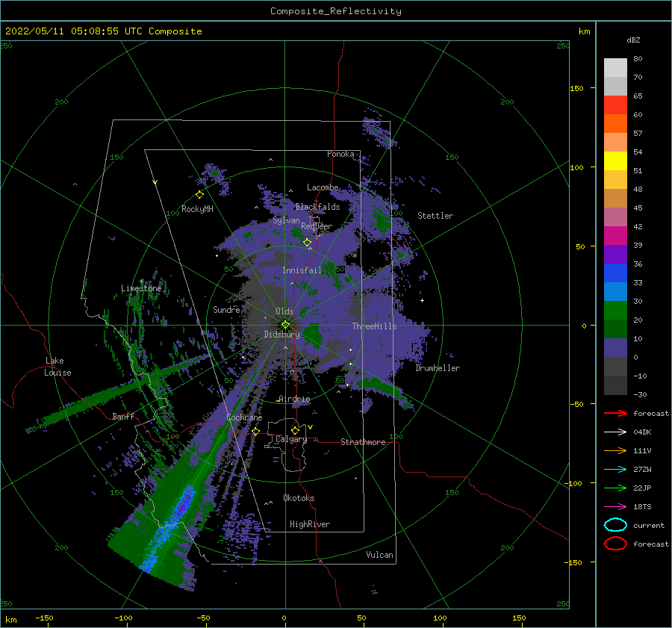Image resolution: width=672 pixels, height=628 pixels.
Task: Click the Strathmore city label
Action: [x=363, y=442]
